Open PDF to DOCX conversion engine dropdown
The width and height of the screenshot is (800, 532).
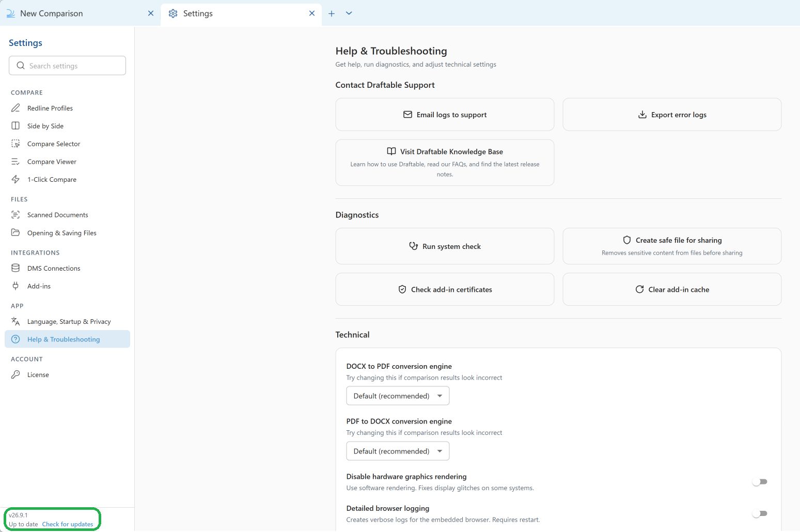click(398, 451)
